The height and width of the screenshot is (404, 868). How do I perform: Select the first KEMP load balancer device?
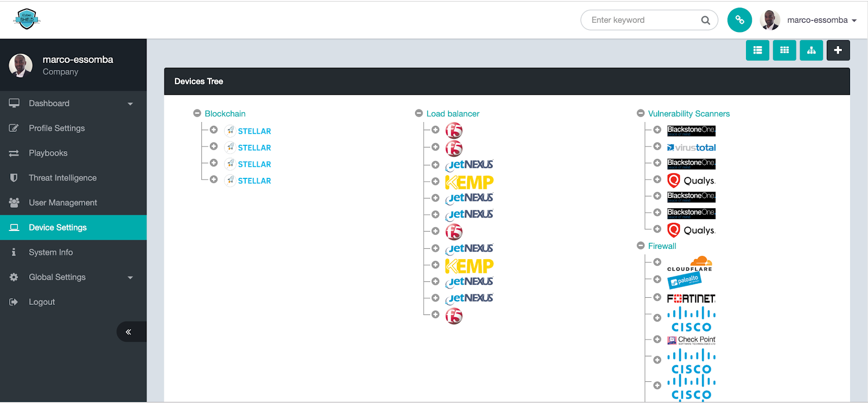point(469,182)
